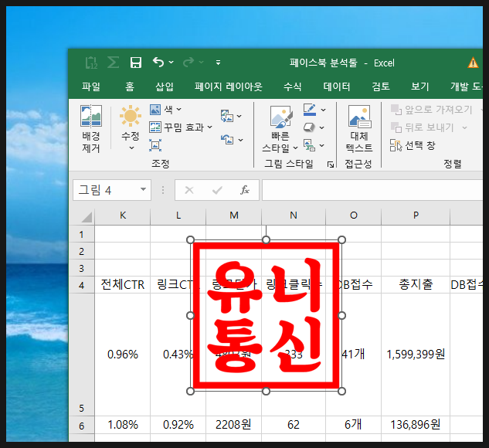Select row 4 header

81,285
